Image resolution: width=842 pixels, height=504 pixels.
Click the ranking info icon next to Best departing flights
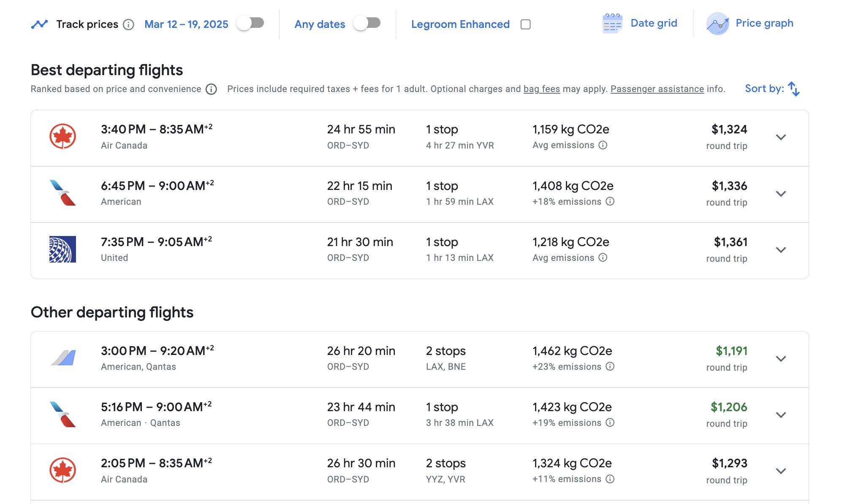point(211,89)
